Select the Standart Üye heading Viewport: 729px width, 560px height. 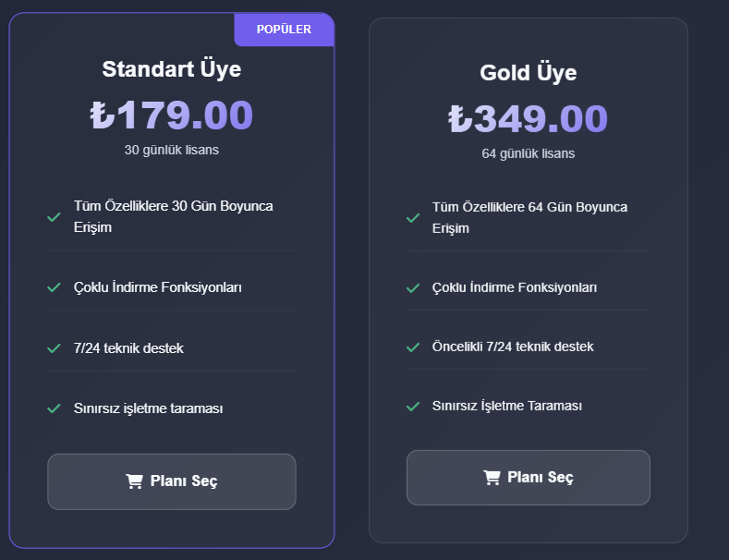(x=172, y=69)
